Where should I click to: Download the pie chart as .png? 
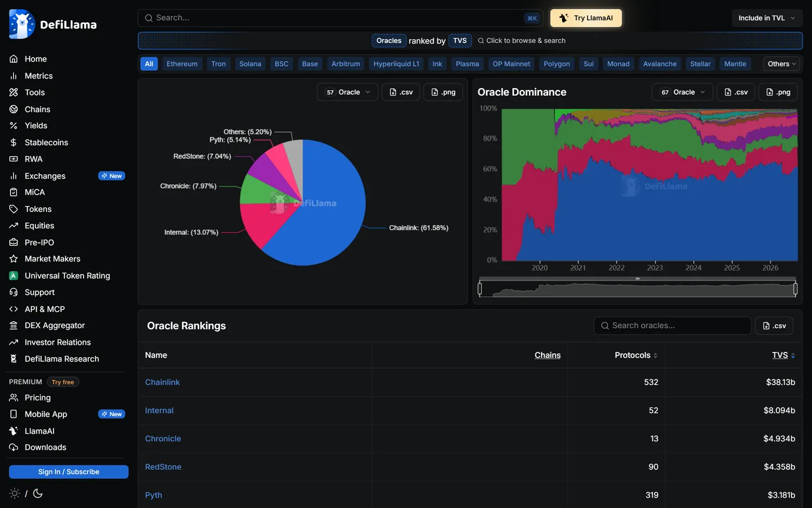[443, 92]
